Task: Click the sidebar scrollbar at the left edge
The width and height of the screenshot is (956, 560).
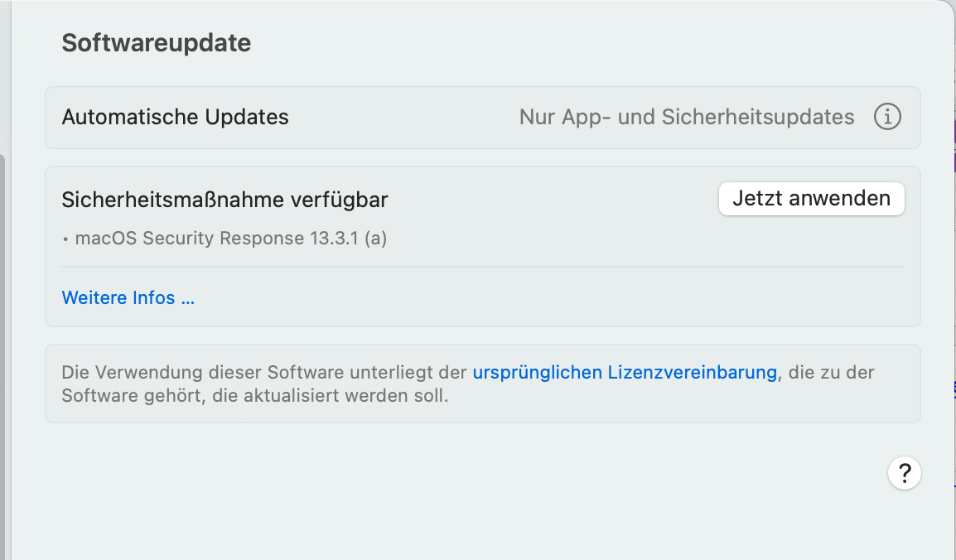Action: tap(3, 331)
